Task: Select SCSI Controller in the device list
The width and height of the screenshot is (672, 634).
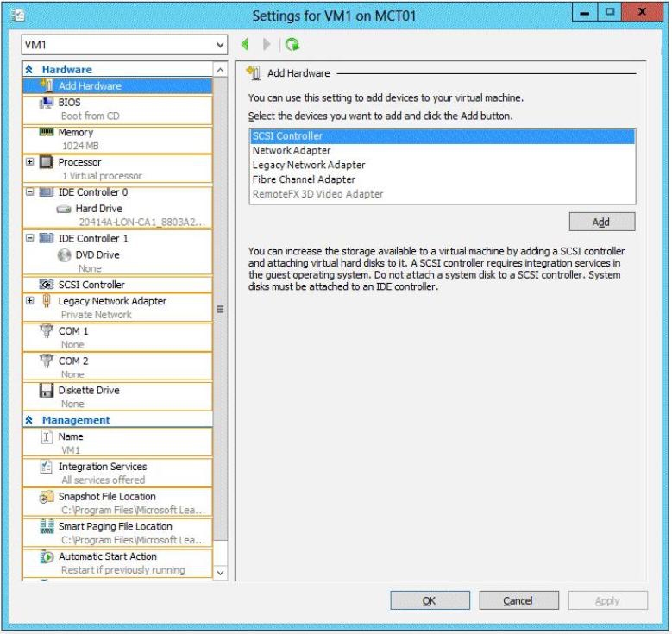Action: tap(443, 136)
